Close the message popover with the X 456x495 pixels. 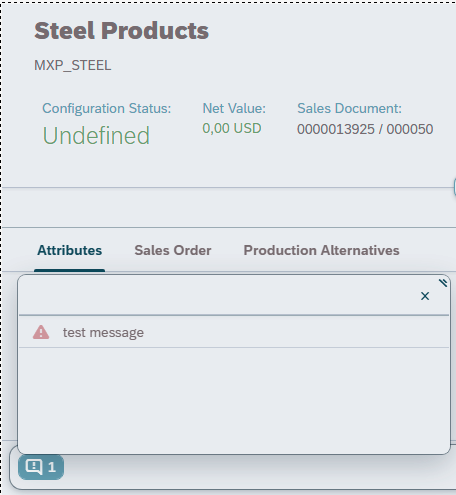425,296
